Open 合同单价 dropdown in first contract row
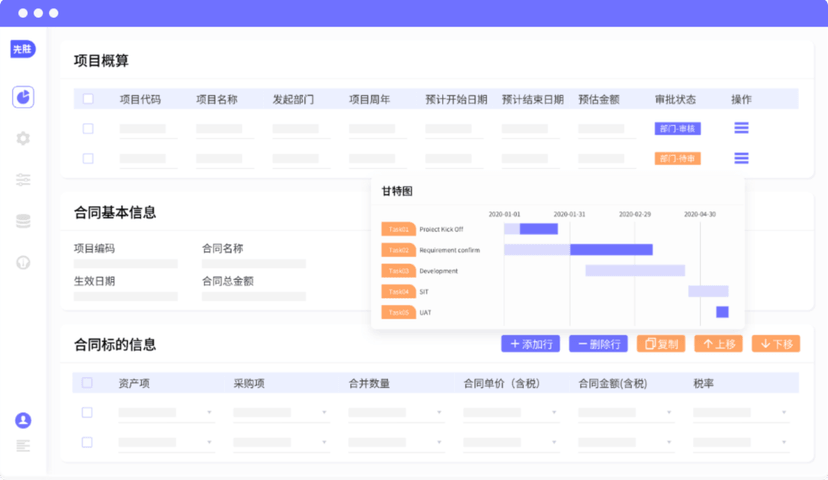Viewport: 828px width, 480px height. [511, 412]
